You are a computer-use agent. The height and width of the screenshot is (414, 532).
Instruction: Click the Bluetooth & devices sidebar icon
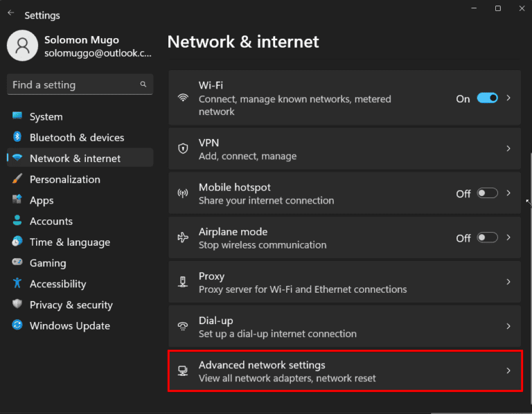point(17,138)
